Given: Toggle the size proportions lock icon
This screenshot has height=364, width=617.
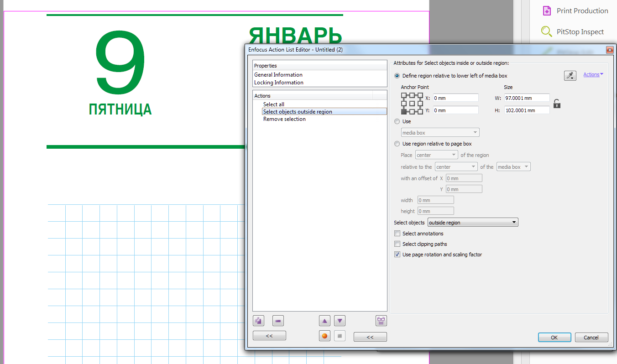Looking at the screenshot, I should pos(557,104).
